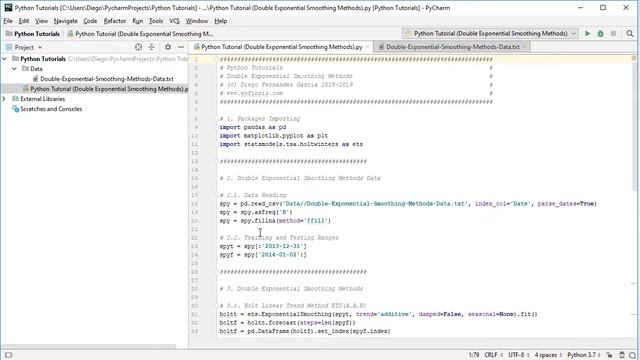Expand External Libraries node
This screenshot has width=640, height=360.
pyautogui.click(x=4, y=99)
